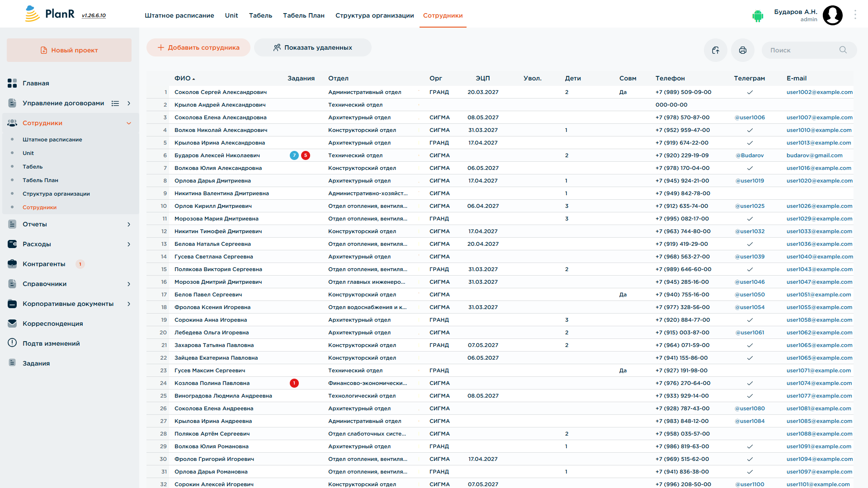This screenshot has width=868, height=488.
Task: Click the list icon next to Управление договорами
Action: coord(115,103)
